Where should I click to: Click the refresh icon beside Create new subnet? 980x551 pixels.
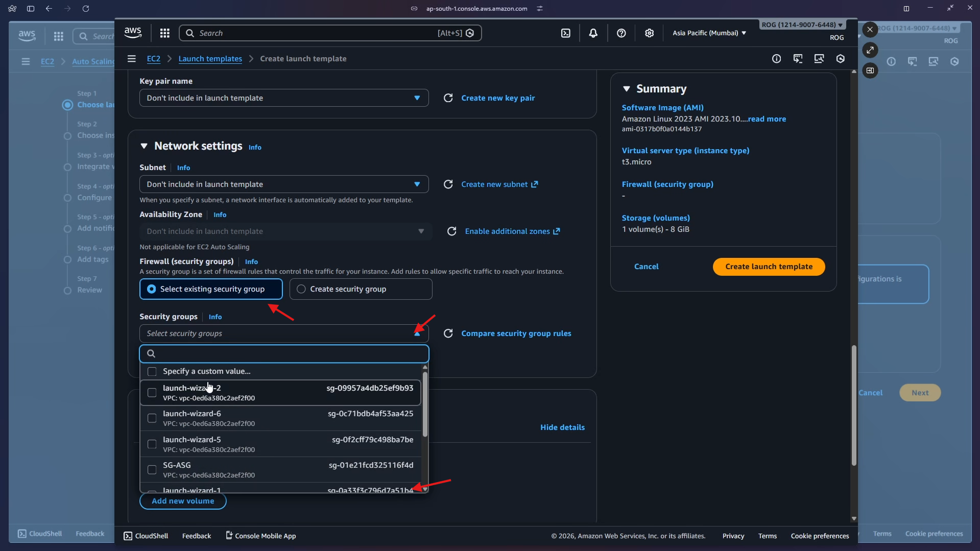(x=448, y=184)
